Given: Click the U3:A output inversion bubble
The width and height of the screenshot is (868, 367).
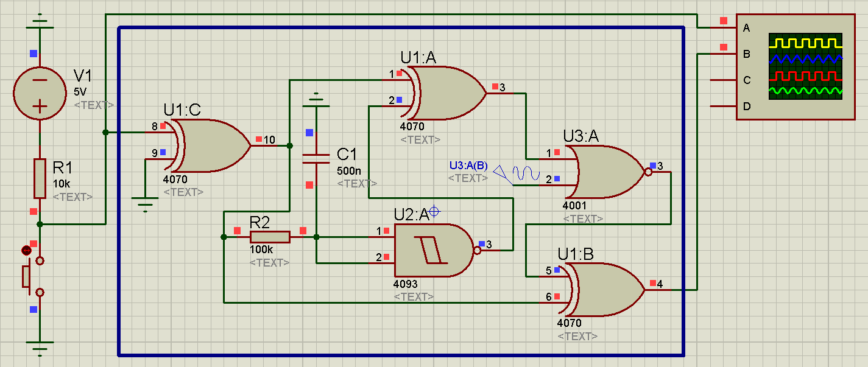Looking at the screenshot, I should coord(647,172).
